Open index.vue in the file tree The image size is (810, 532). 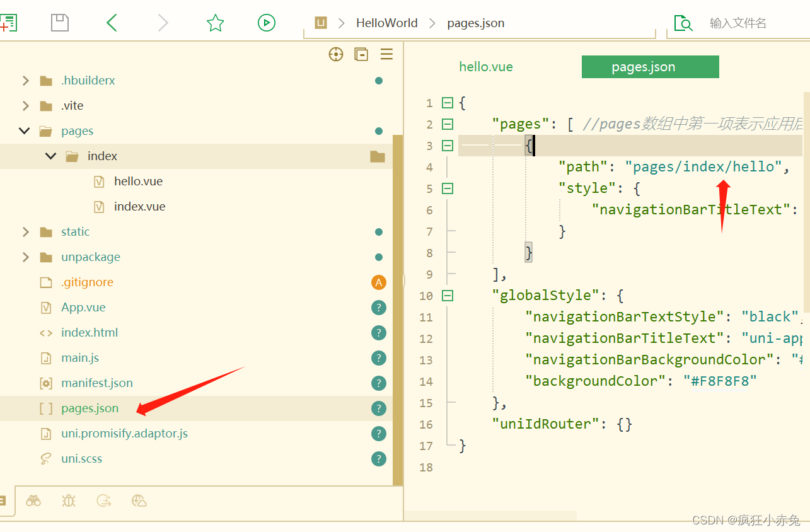pyautogui.click(x=139, y=207)
